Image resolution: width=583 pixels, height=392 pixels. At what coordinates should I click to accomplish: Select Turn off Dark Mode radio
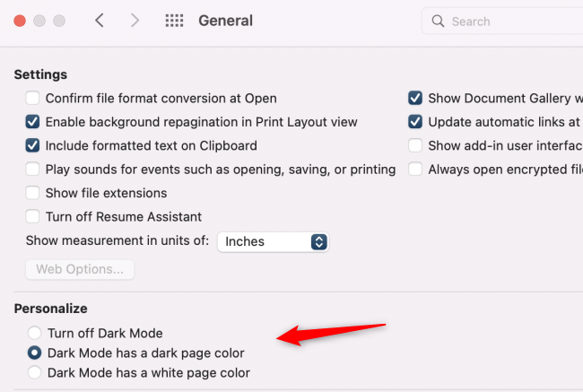(35, 333)
